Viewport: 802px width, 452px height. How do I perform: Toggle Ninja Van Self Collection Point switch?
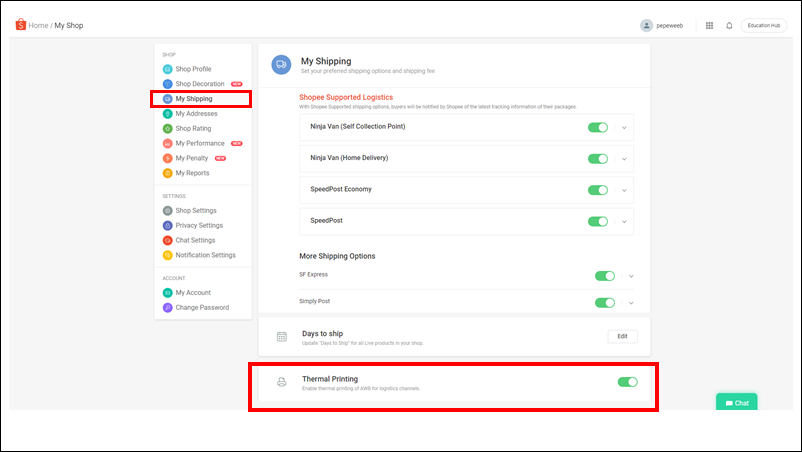pyautogui.click(x=598, y=128)
